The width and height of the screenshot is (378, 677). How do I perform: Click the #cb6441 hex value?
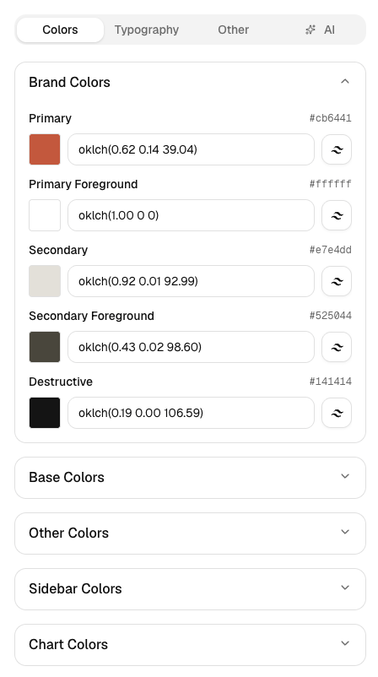(330, 118)
